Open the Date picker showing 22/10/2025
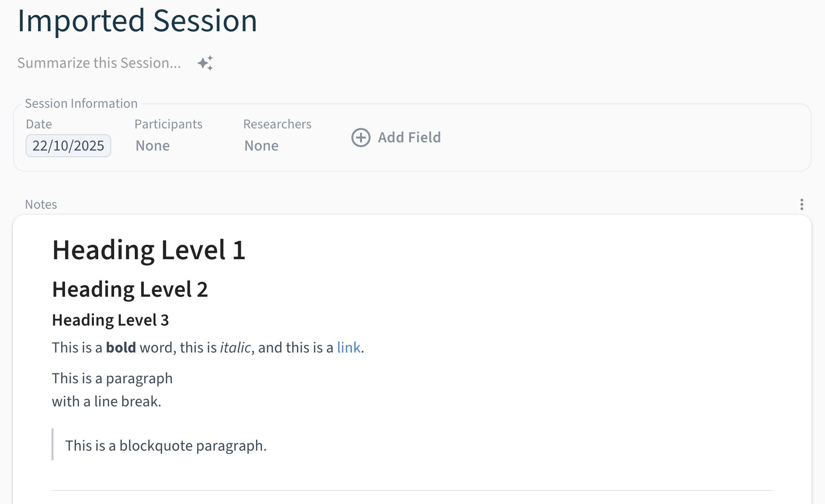This screenshot has height=504, width=825. click(x=68, y=146)
